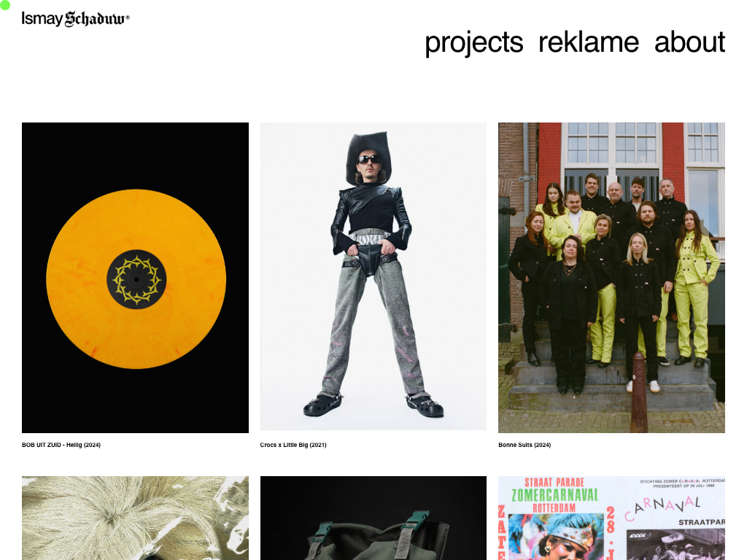
Task: Click the Crocs x Little Big (2021) caption
Action: pyautogui.click(x=293, y=445)
